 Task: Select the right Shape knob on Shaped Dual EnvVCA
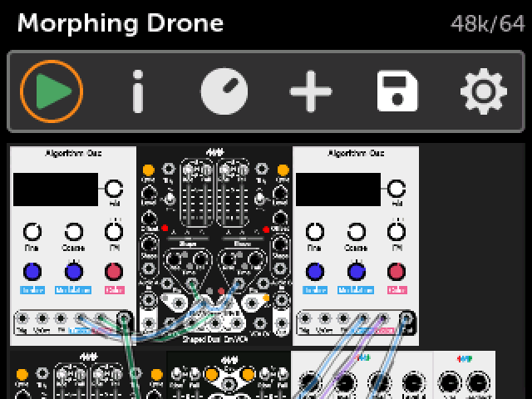[280, 245]
